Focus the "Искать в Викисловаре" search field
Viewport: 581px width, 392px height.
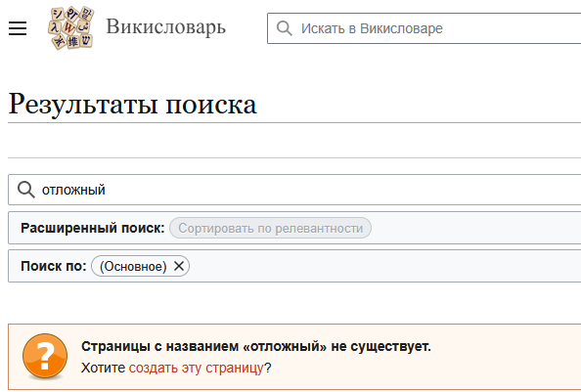[x=424, y=28]
